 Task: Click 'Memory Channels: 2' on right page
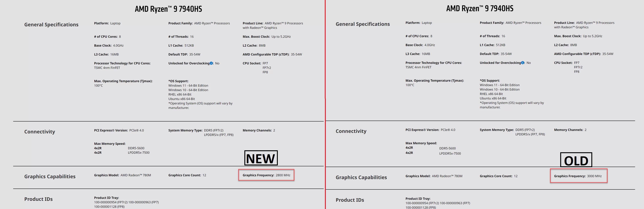(x=570, y=130)
